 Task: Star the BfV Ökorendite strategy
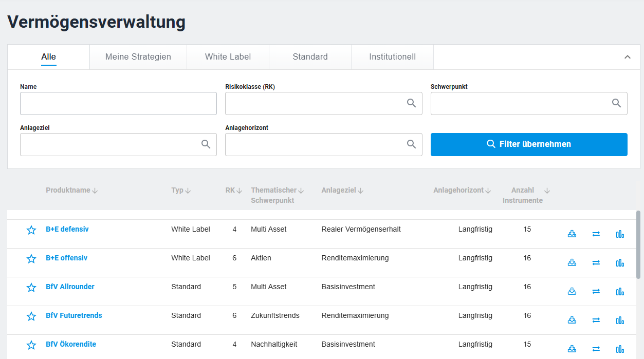pyautogui.click(x=31, y=345)
